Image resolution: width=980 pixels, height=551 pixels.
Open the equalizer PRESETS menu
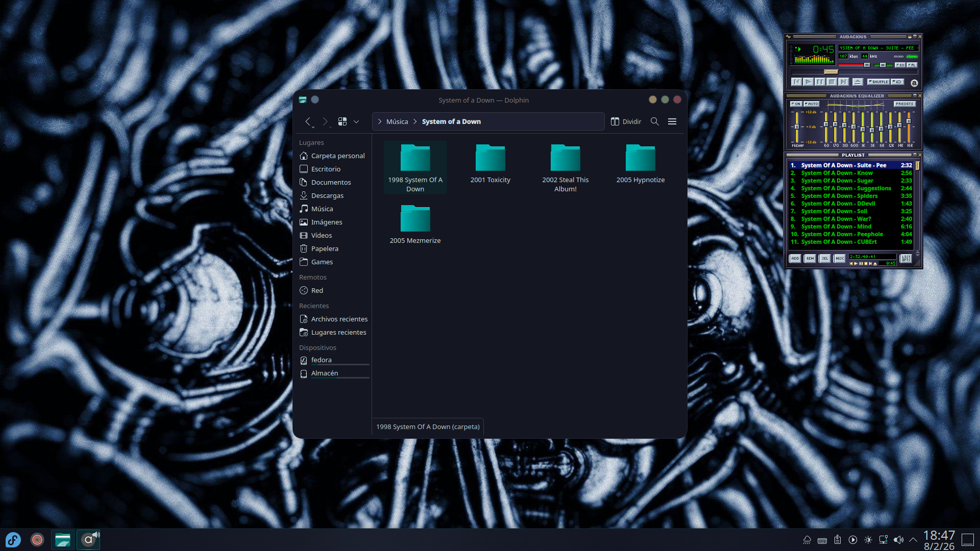904,104
